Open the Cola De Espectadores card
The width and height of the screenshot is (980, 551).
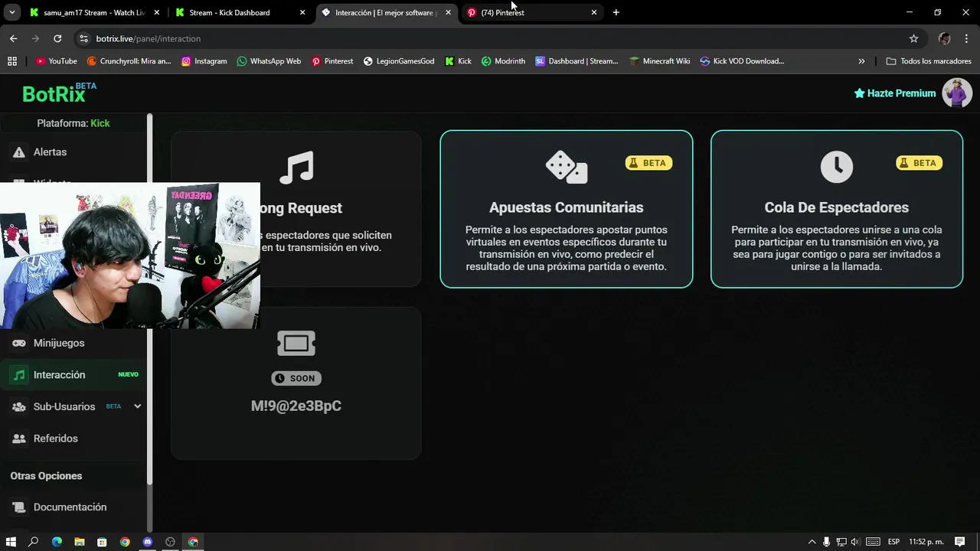(x=837, y=209)
